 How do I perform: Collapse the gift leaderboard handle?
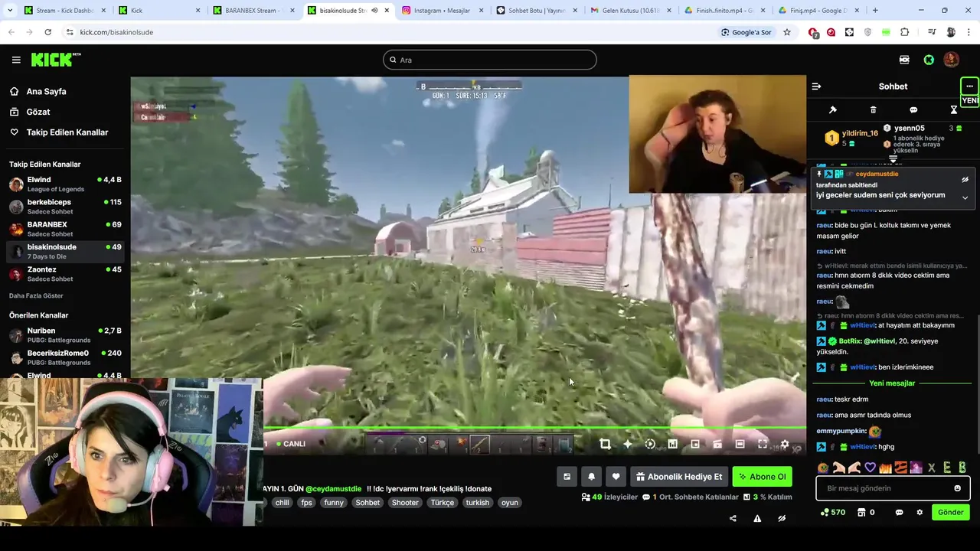point(893,159)
